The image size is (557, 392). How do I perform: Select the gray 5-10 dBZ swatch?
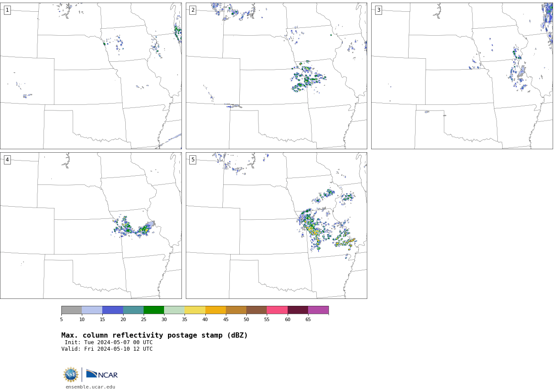tap(71, 310)
